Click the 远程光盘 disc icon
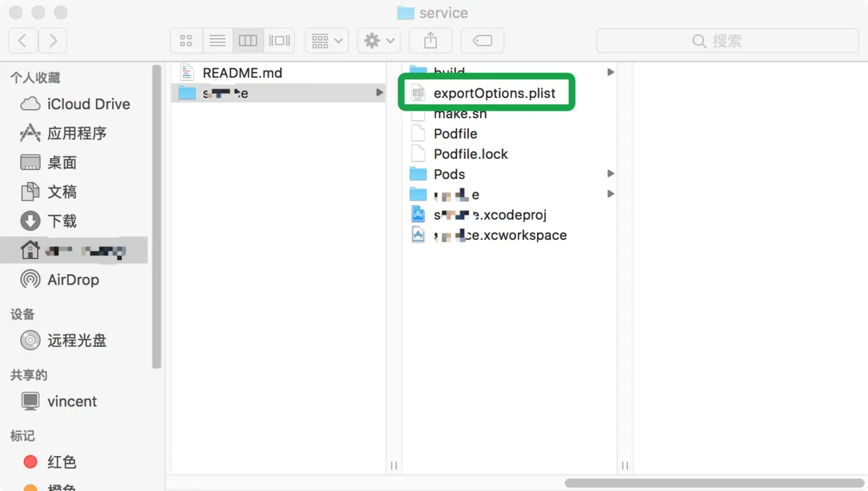Image resolution: width=868 pixels, height=491 pixels. coord(30,341)
